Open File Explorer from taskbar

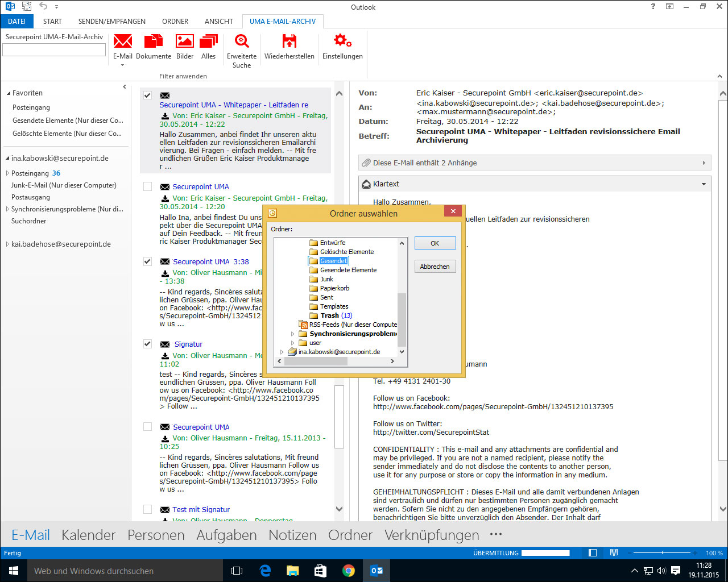292,571
